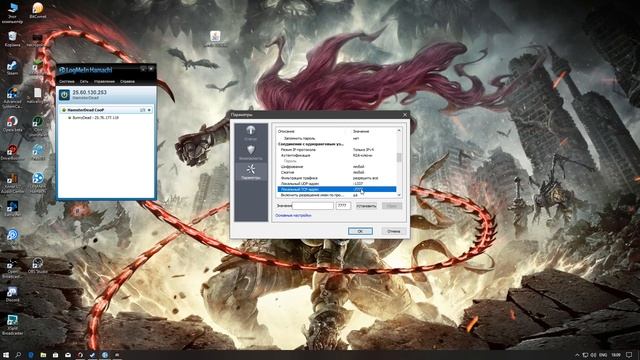Launch OBS Studio desktop shortcut
640x360 pixels.
click(x=38, y=265)
